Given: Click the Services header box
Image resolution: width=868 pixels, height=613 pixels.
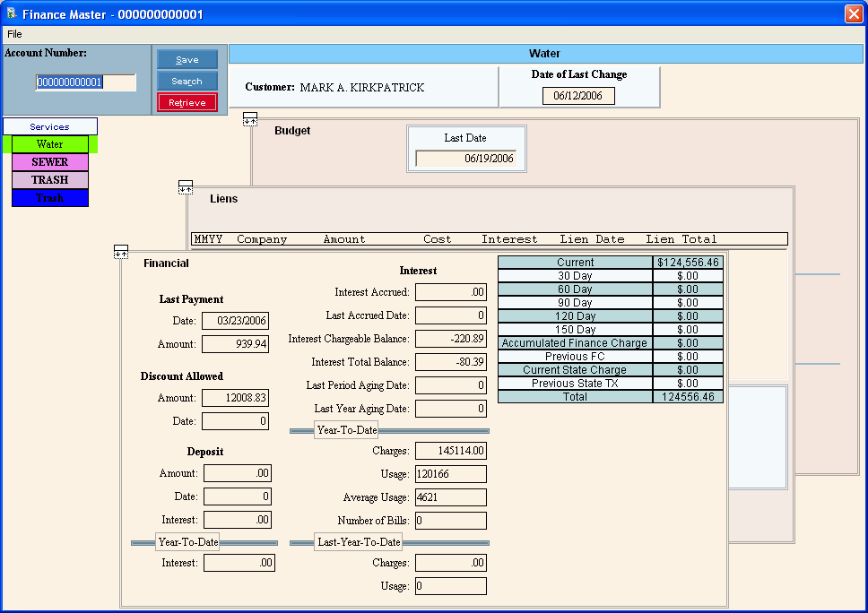Looking at the screenshot, I should pyautogui.click(x=50, y=126).
